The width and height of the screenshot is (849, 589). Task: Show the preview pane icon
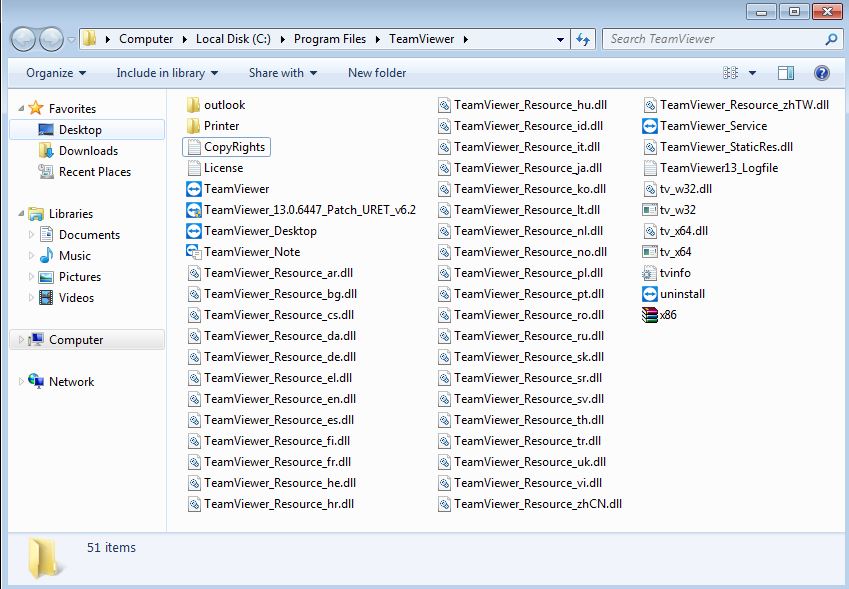point(786,73)
